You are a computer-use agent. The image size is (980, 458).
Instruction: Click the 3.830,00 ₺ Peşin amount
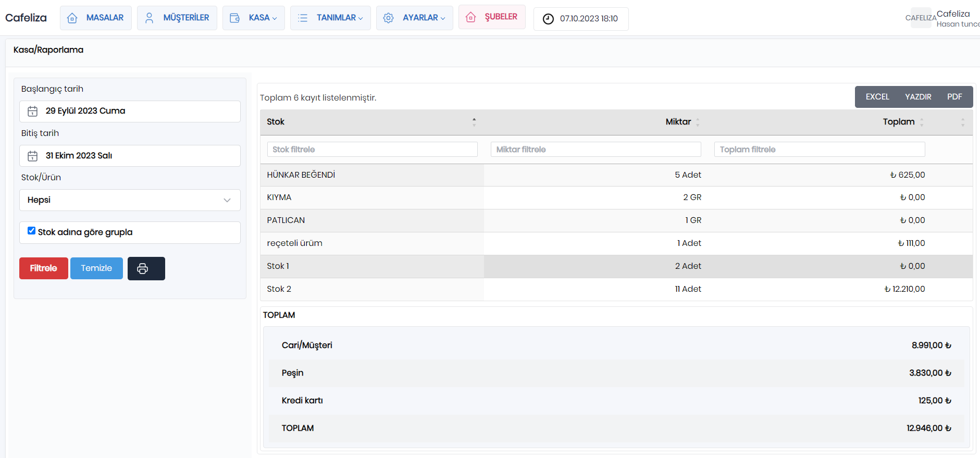tap(931, 373)
